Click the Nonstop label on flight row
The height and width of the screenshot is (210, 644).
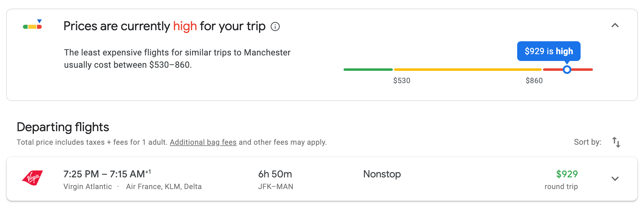tap(382, 174)
